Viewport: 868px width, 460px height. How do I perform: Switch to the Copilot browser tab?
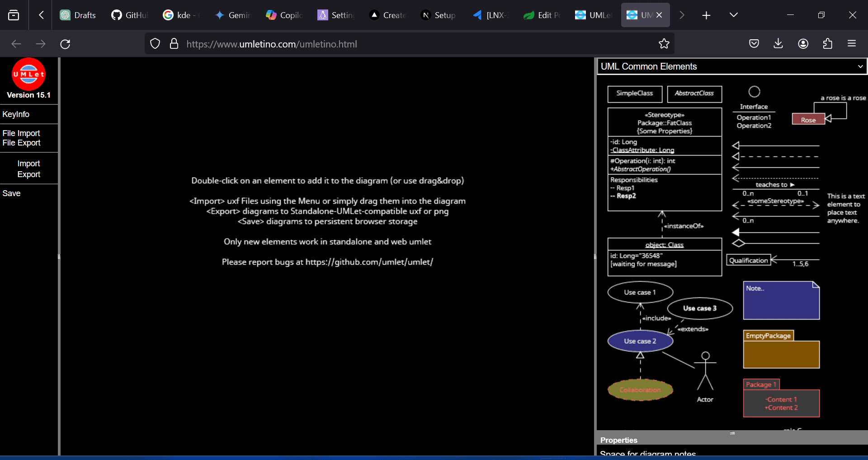[x=284, y=15]
